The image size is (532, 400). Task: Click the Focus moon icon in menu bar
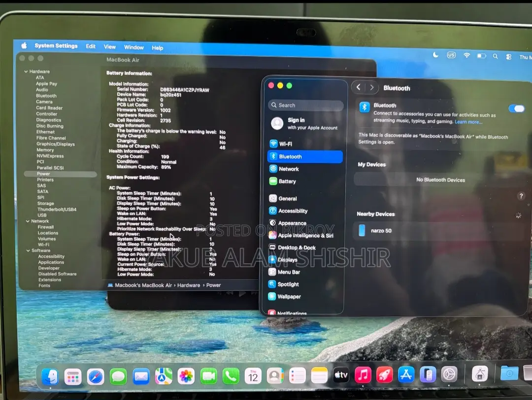coord(435,55)
